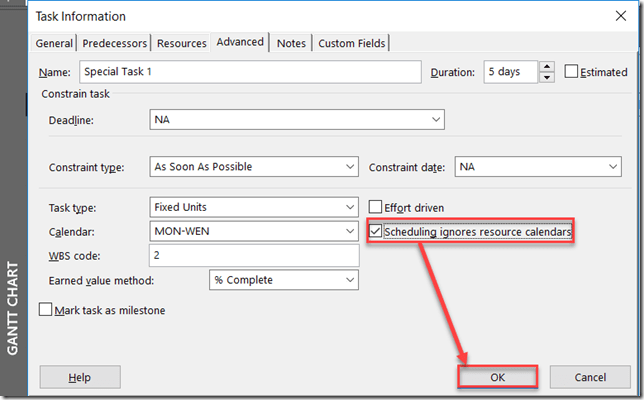The width and height of the screenshot is (644, 400).
Task: Increase duration with the up arrow
Action: pos(546,67)
